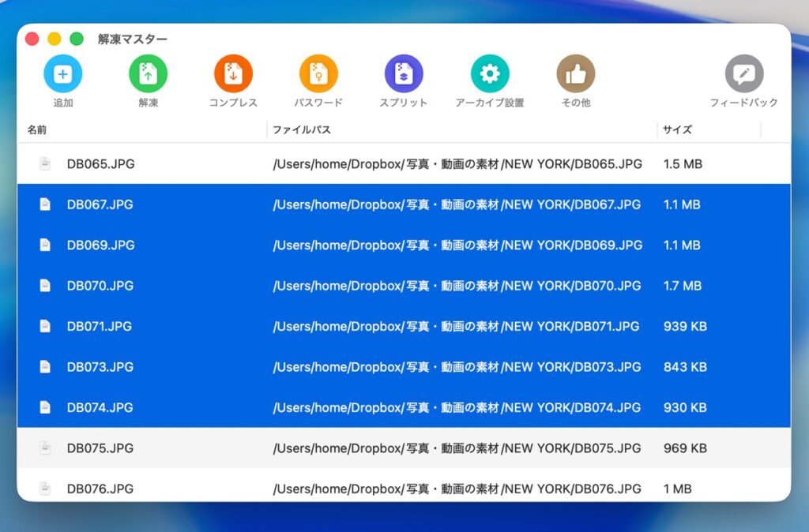Select the パスワード (Password) icon

[x=318, y=74]
